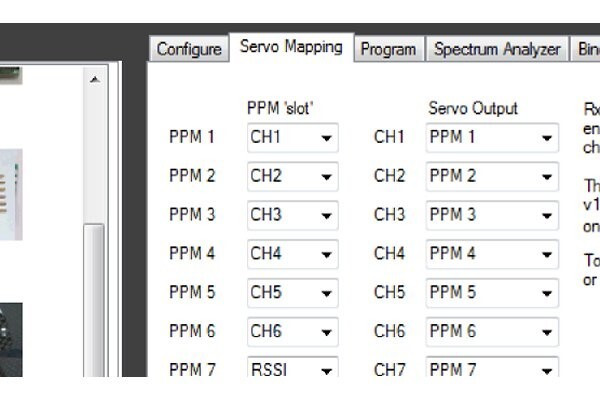Open the PPM 7 RSSI dropdown
This screenshot has height=400, width=600.
point(292,370)
